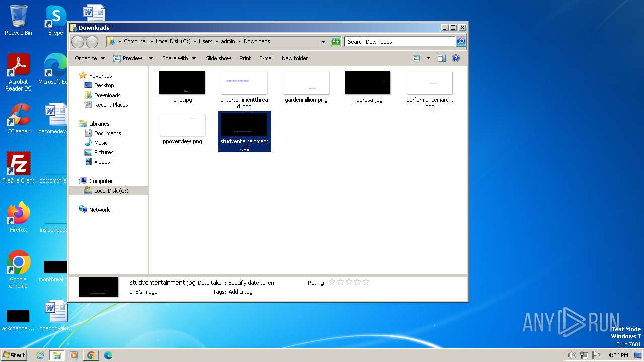The width and height of the screenshot is (644, 362).
Task: Type in the Search Downloads field
Action: 399,42
